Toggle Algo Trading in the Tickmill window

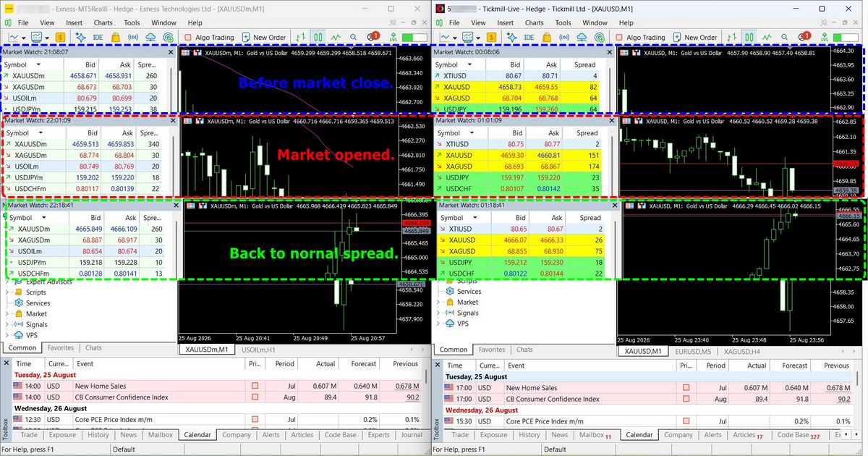pyautogui.click(x=639, y=37)
